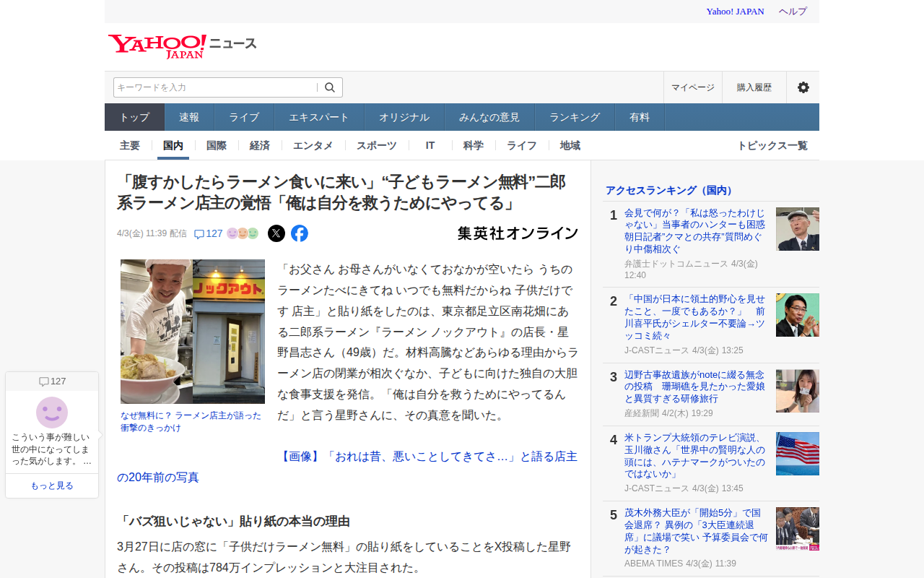
Task: Select the ライフ category
Action: (x=522, y=145)
